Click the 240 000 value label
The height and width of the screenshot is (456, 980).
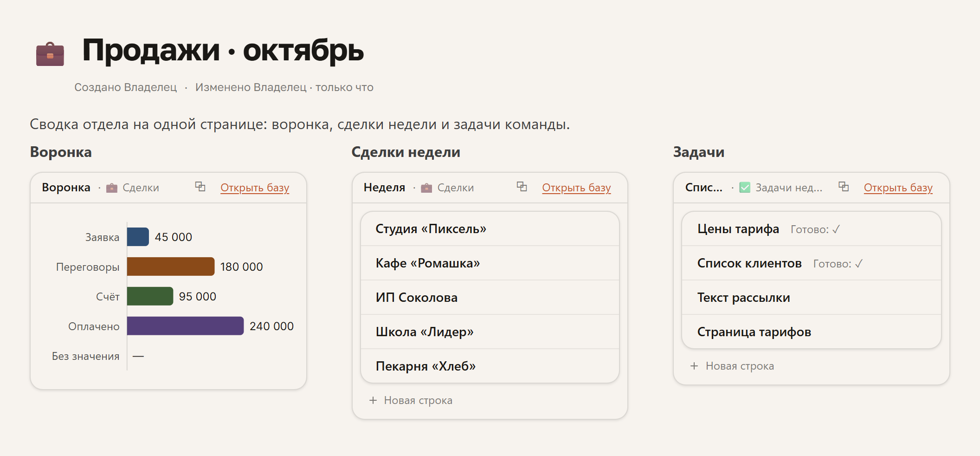tap(271, 326)
